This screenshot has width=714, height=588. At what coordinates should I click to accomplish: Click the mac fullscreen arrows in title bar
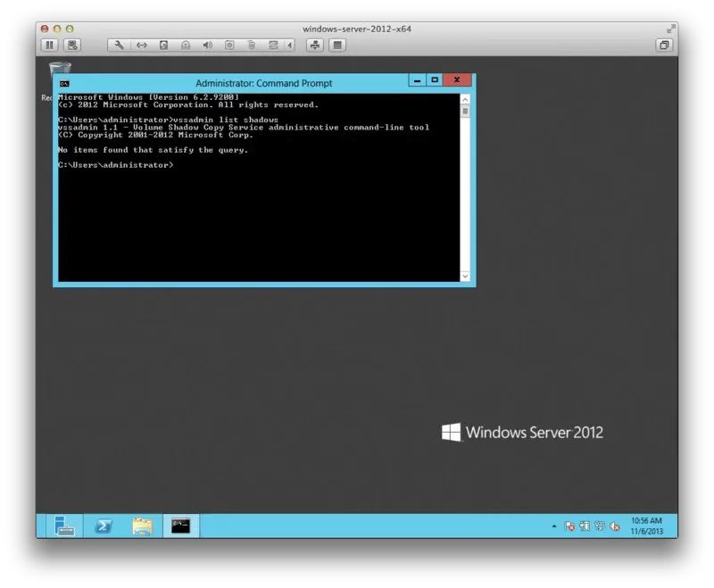coord(670,29)
